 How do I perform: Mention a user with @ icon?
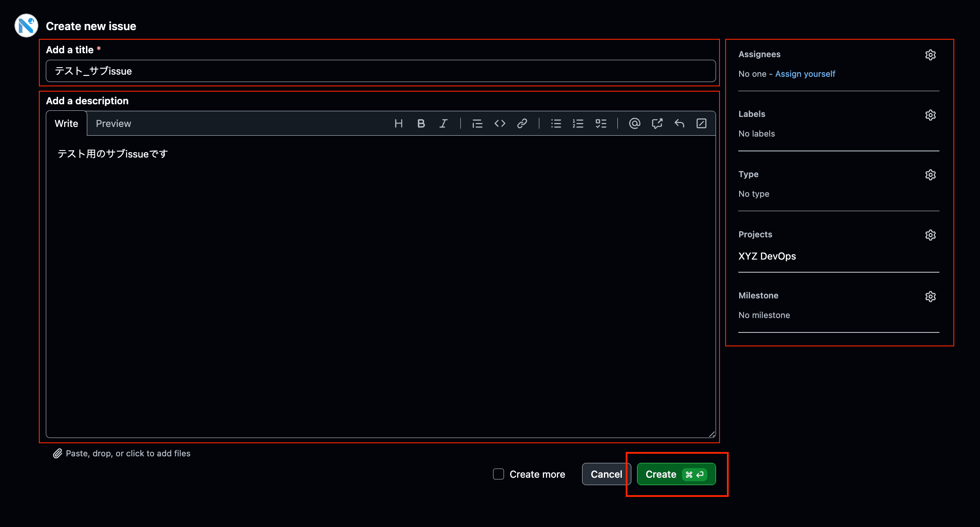point(634,123)
